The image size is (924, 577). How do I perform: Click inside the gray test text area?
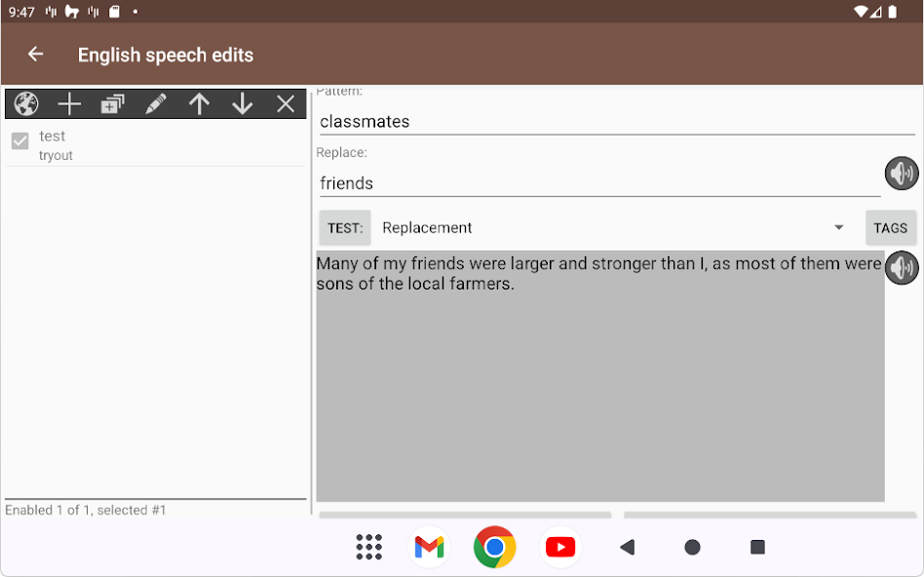coord(599,376)
